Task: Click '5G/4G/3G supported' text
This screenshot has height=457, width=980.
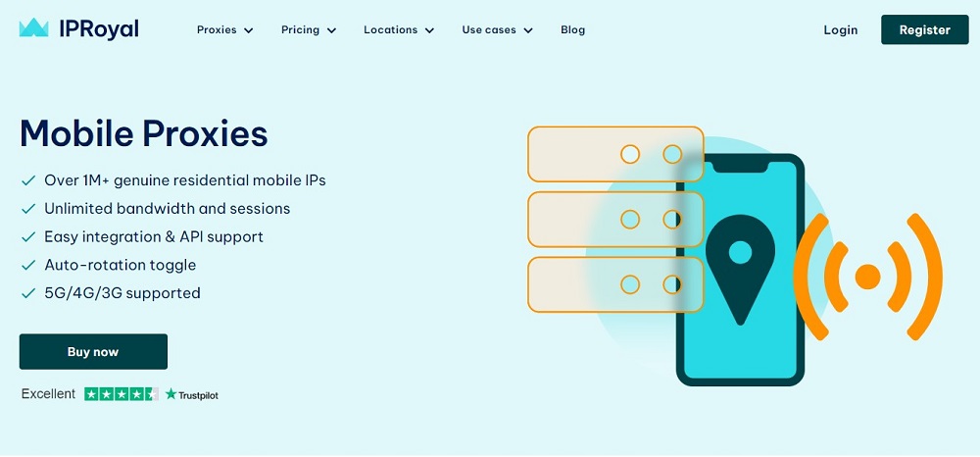Action: pyautogui.click(x=122, y=293)
